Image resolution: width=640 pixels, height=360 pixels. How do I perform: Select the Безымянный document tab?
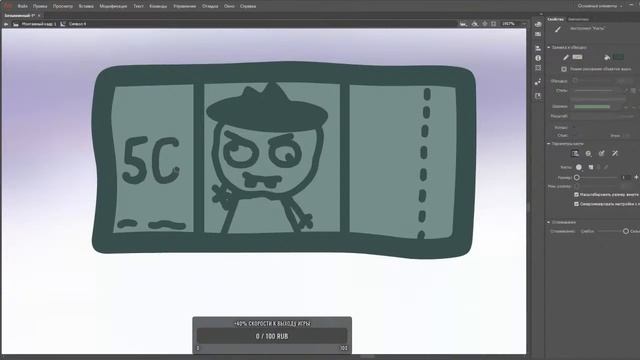tap(20, 16)
